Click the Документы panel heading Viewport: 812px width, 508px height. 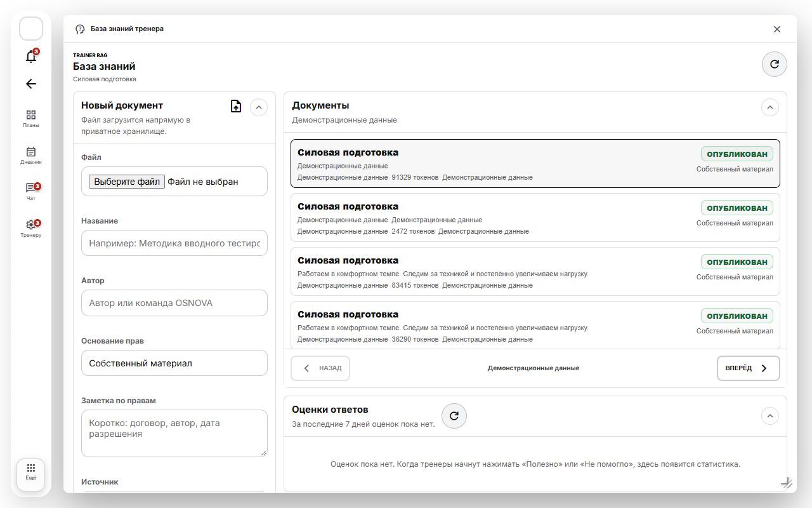320,105
